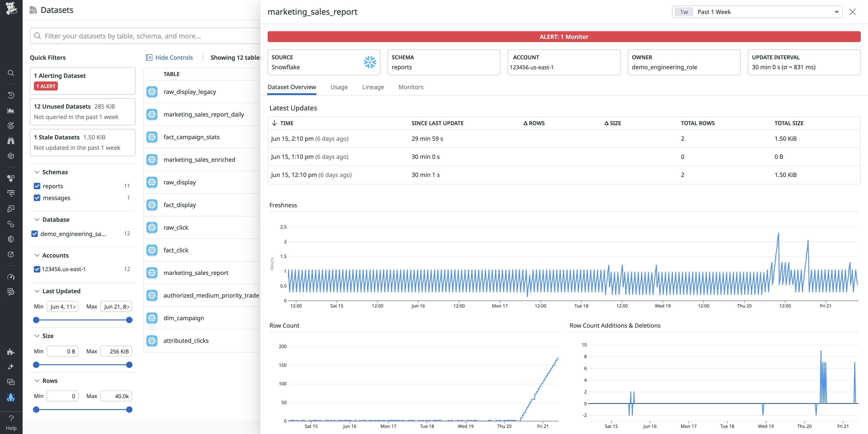
Task: Collapse the Last Updated filter section
Action: pyautogui.click(x=37, y=291)
